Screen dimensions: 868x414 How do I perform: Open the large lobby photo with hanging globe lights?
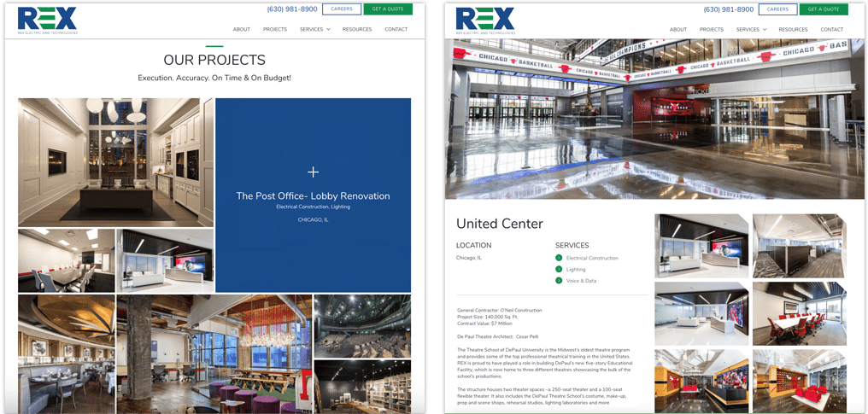click(x=109, y=161)
